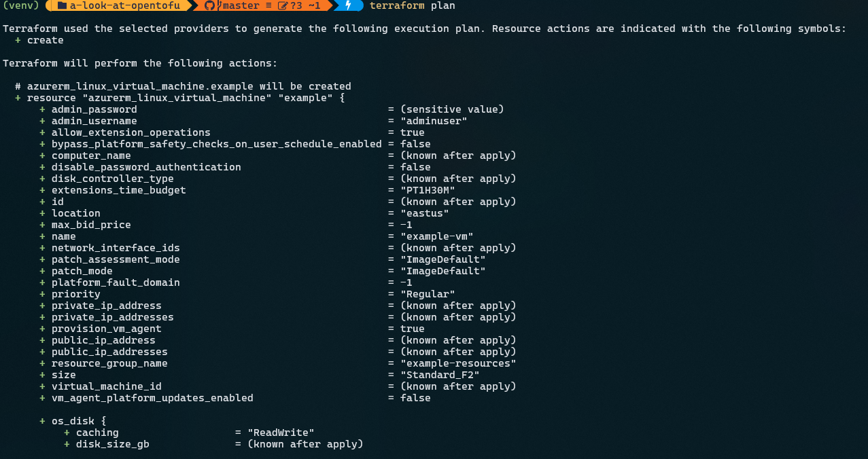Screen dimensions: 868x459
Task: Click the "(sensitive value)" admin password text
Action: click(452, 109)
